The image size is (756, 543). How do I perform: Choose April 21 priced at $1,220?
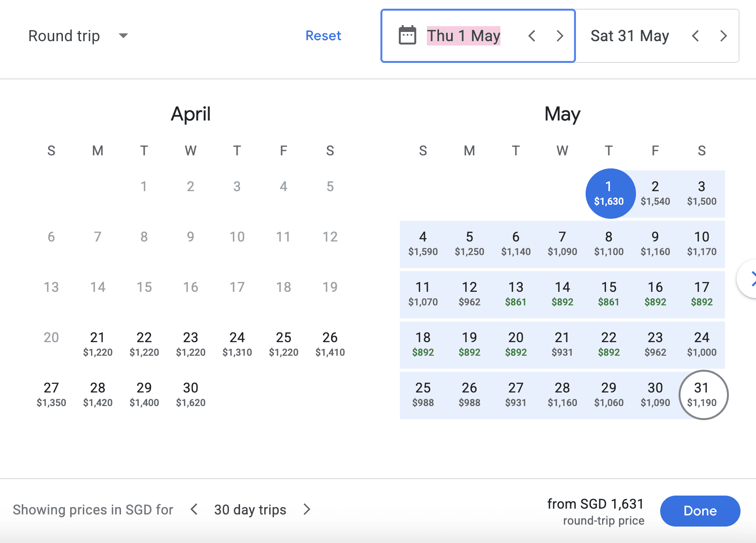pyautogui.click(x=98, y=344)
